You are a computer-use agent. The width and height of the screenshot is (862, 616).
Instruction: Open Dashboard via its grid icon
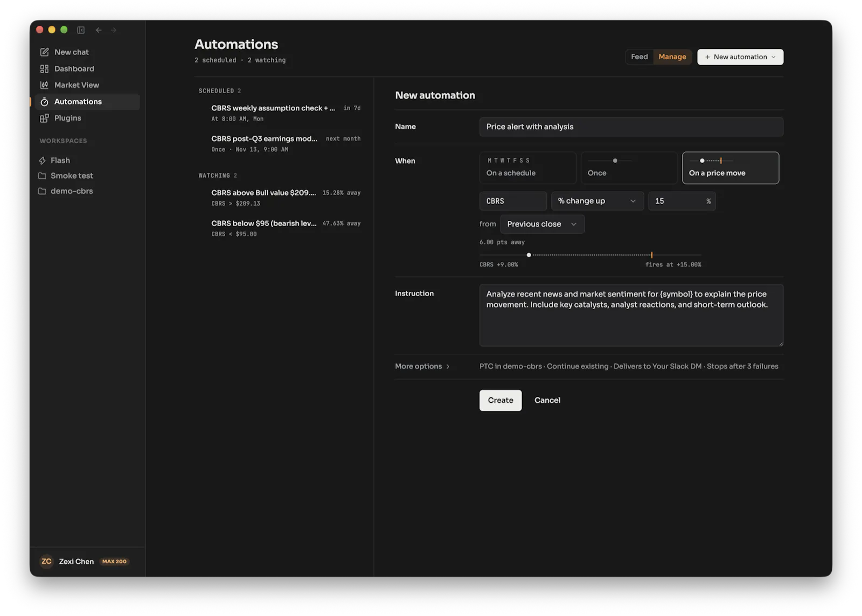coord(44,69)
